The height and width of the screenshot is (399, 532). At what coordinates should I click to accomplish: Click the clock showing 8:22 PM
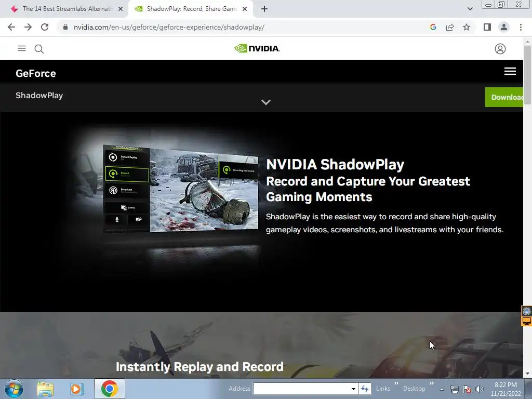[506, 385]
